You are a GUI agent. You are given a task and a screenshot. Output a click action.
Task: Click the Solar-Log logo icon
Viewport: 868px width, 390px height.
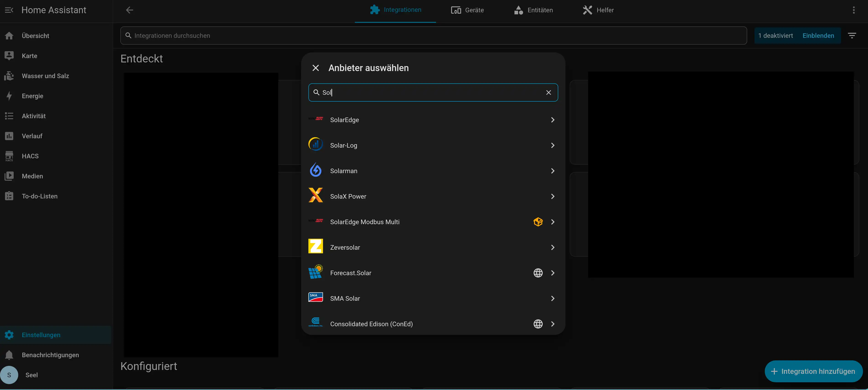click(x=315, y=144)
